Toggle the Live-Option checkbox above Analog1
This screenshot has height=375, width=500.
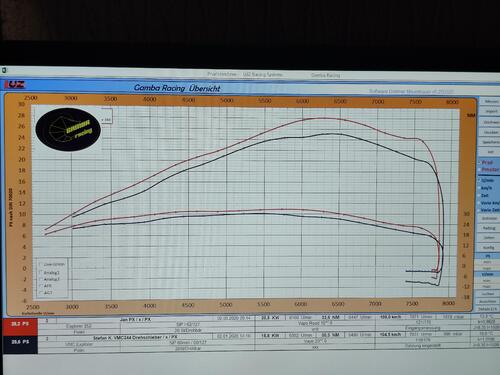point(41,264)
